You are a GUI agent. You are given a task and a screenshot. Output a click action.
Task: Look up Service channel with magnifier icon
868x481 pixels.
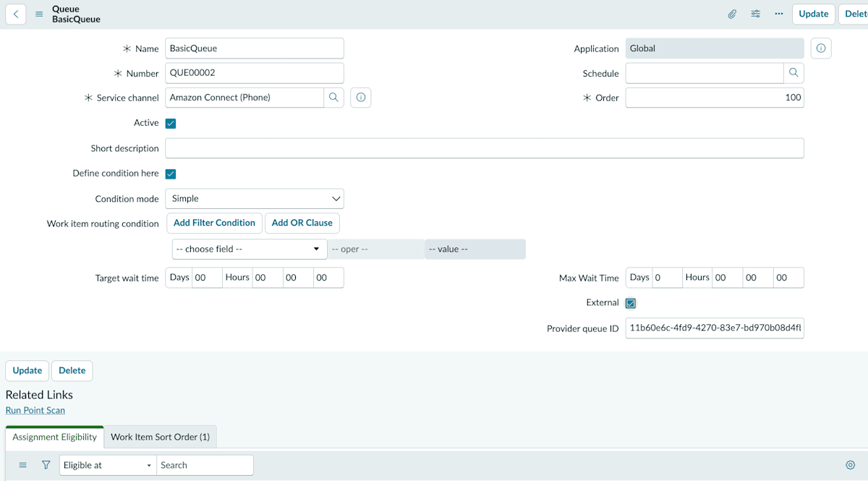point(334,98)
